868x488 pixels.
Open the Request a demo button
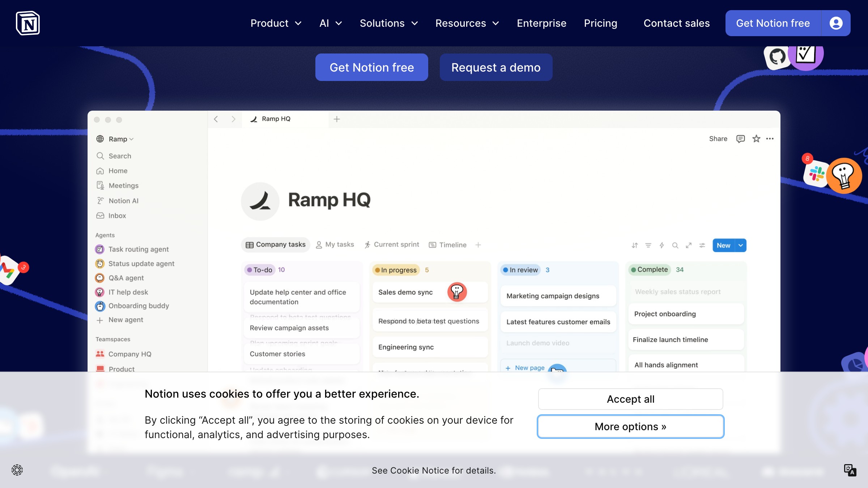496,67
